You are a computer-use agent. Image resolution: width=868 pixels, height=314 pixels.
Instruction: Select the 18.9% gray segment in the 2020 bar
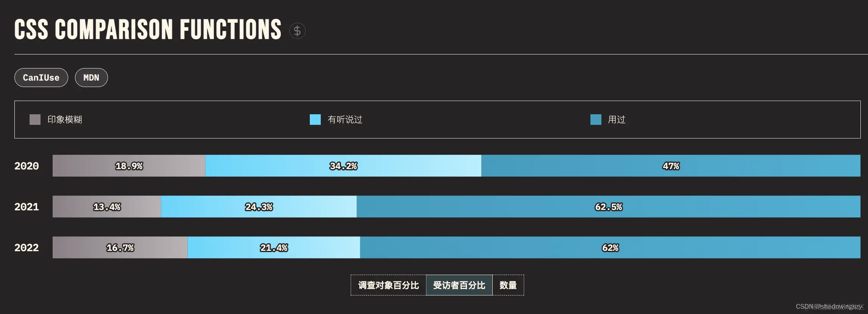[x=129, y=166]
